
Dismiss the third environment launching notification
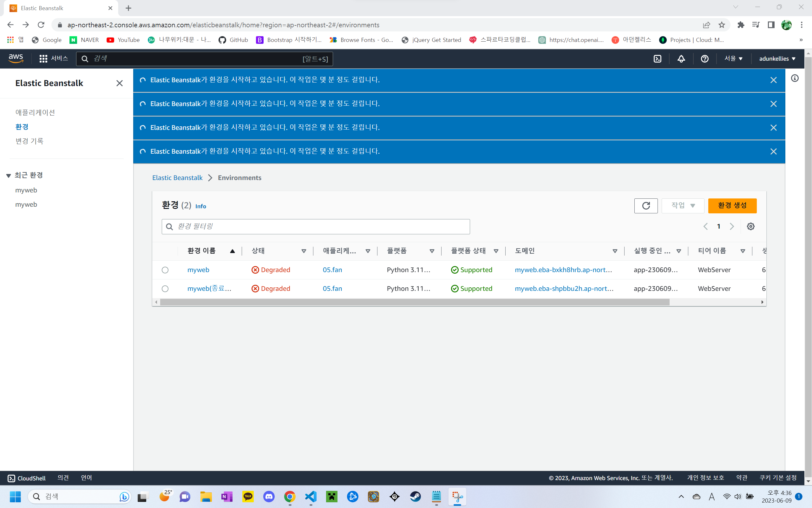click(773, 128)
